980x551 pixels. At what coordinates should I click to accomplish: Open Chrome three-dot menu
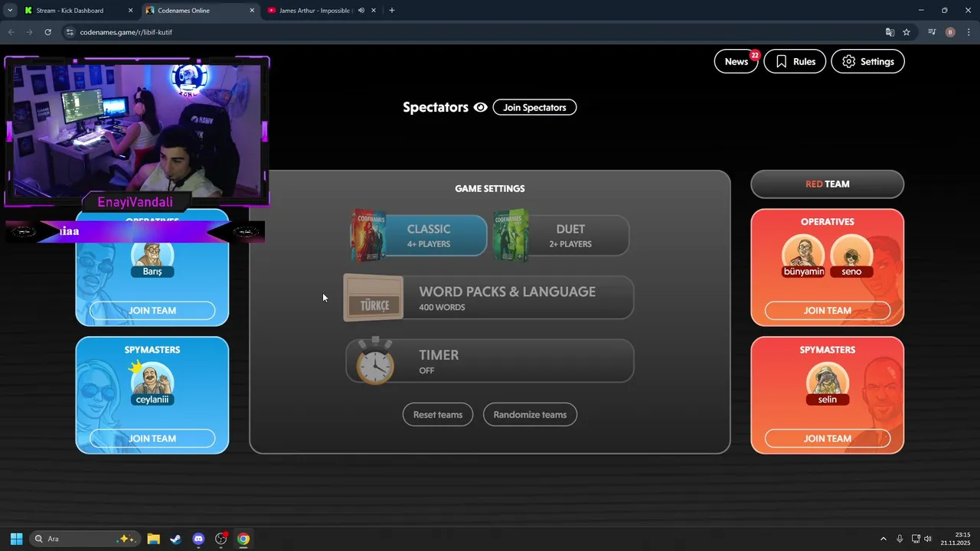click(969, 32)
